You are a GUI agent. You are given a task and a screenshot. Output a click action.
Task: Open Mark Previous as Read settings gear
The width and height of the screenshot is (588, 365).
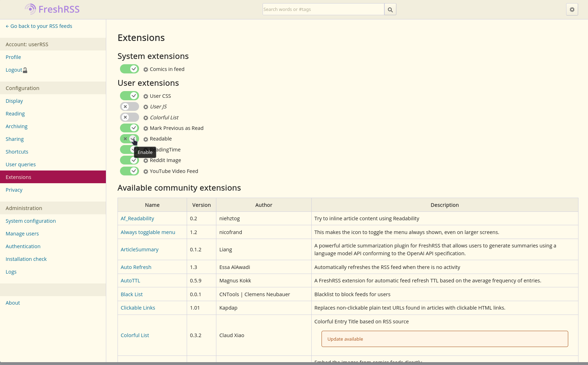pos(146,128)
